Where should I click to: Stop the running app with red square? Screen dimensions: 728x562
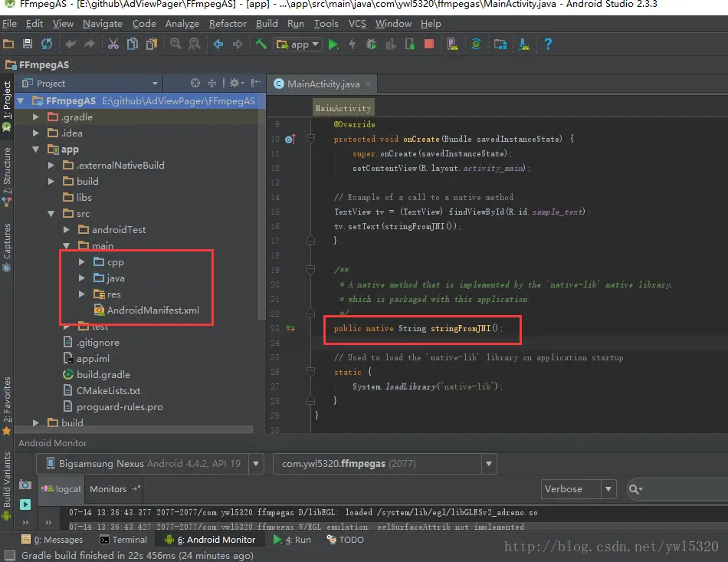429,44
